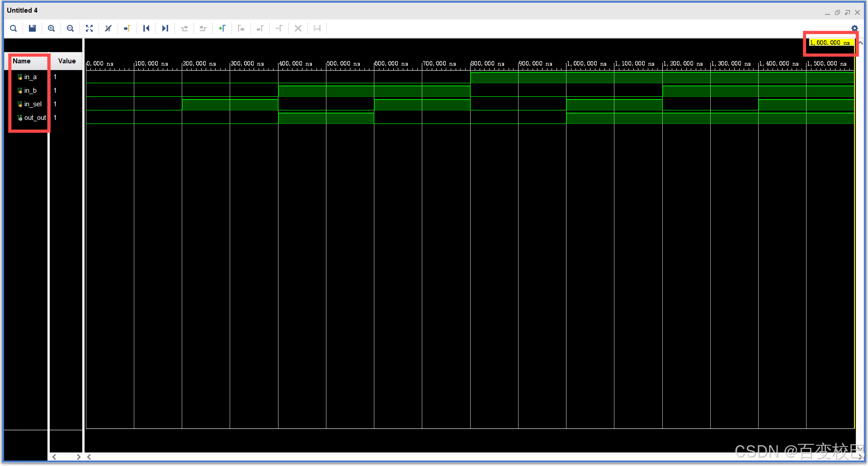The width and height of the screenshot is (868, 466).
Task: Select the in_a signal row
Action: 29,77
